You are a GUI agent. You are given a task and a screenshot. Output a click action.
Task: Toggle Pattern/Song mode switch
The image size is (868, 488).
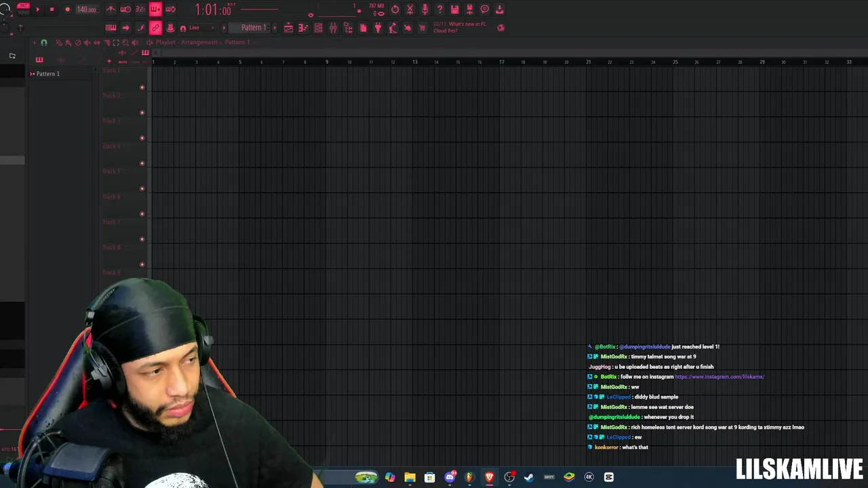coord(24,9)
